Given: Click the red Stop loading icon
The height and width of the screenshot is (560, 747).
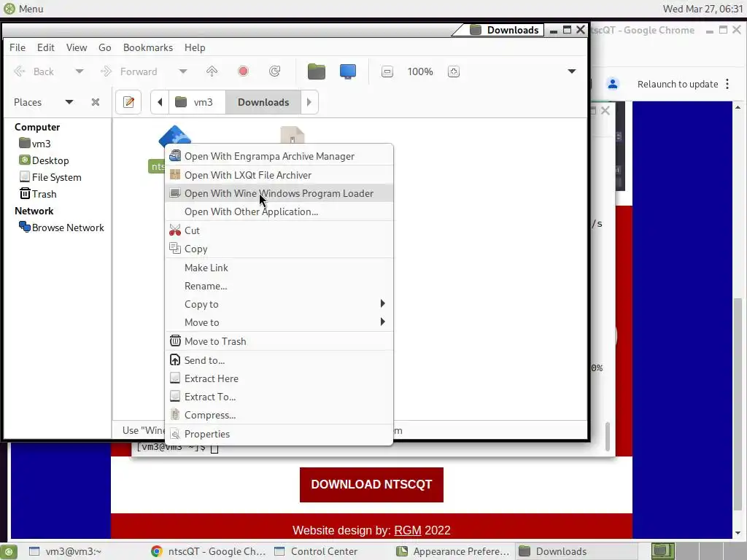Looking at the screenshot, I should pos(243,71).
